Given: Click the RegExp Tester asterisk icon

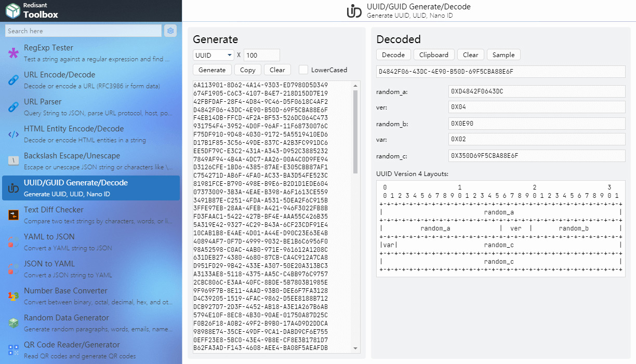Looking at the screenshot, I should (14, 53).
